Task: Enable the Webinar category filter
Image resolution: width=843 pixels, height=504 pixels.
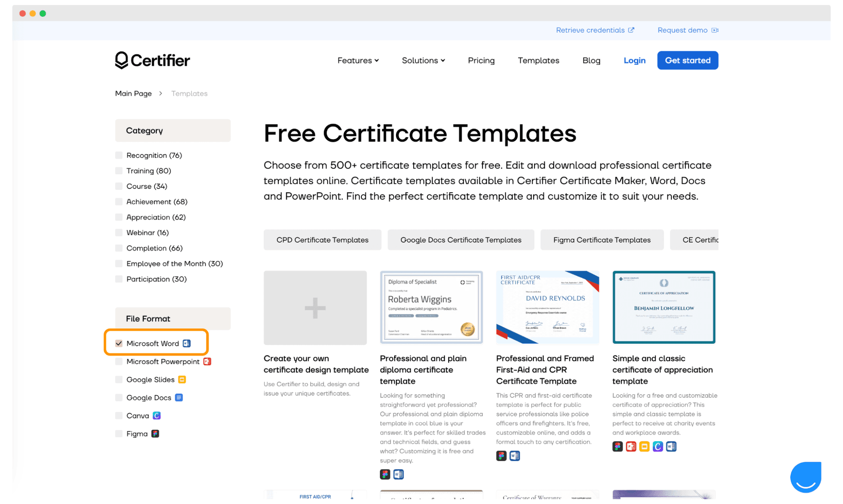Action: 119,233
